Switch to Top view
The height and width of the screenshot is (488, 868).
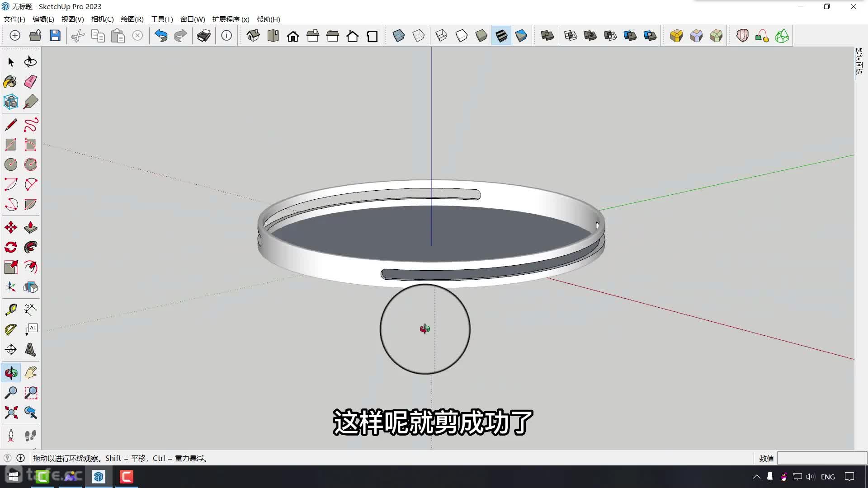(273, 36)
